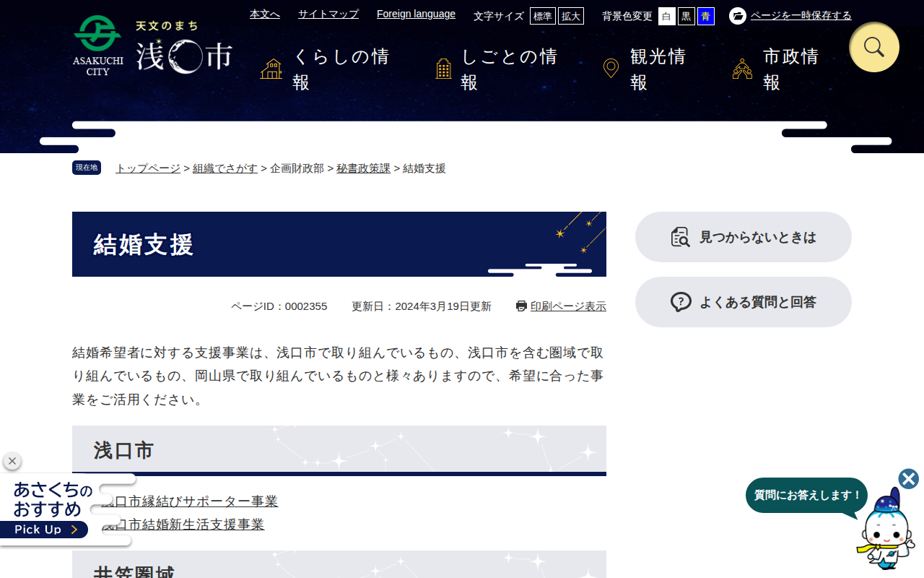Open the Foreign language link

coord(416,14)
